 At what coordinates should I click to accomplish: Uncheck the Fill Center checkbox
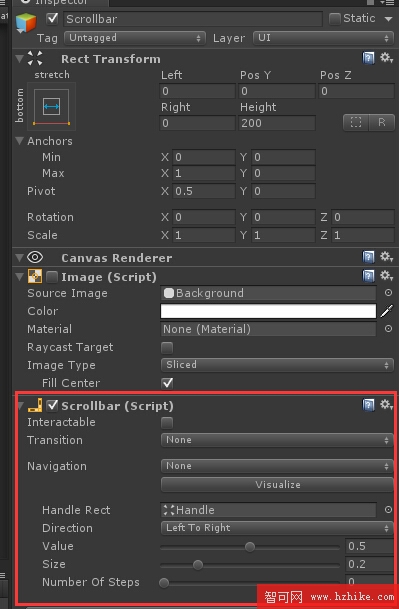point(167,383)
